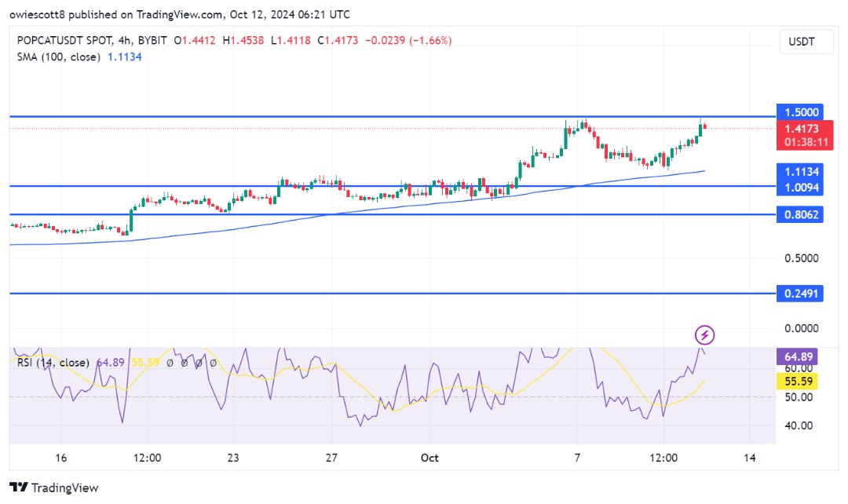Click the Oct label on time axis
This screenshot has height=504, width=848.
[429, 458]
